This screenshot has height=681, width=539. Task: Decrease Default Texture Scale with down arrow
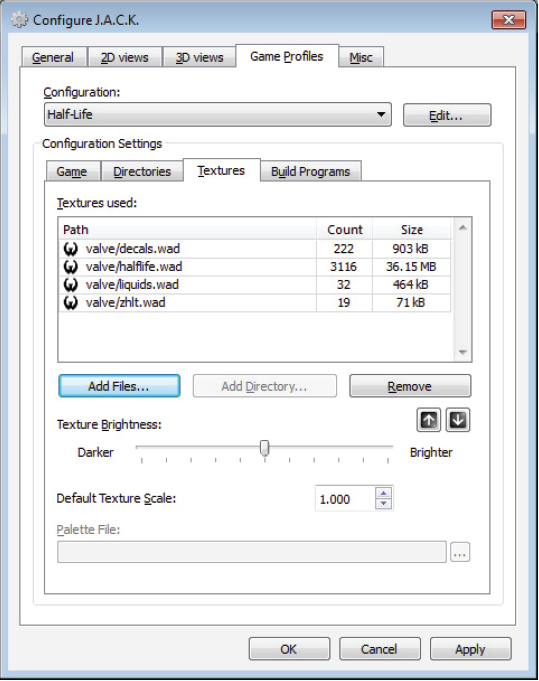click(x=383, y=503)
